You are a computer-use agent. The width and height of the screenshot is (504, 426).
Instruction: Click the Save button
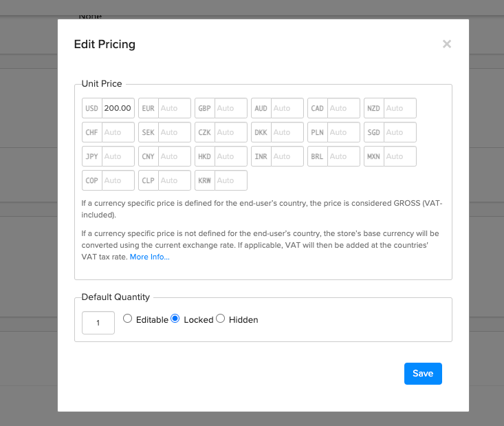pyautogui.click(x=423, y=374)
